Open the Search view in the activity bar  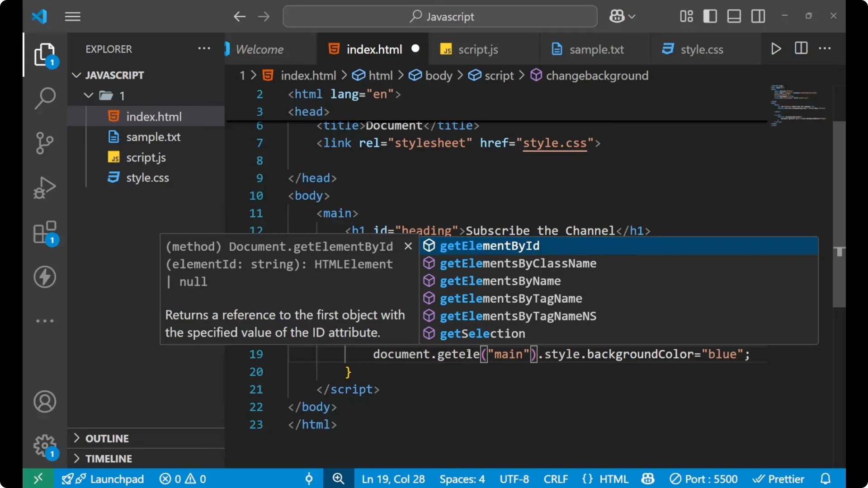click(45, 98)
